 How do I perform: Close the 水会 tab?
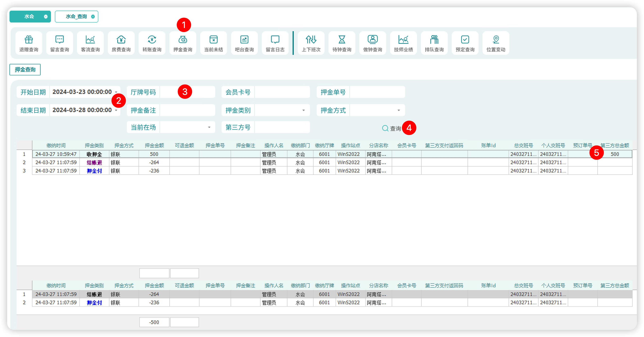[x=46, y=17]
